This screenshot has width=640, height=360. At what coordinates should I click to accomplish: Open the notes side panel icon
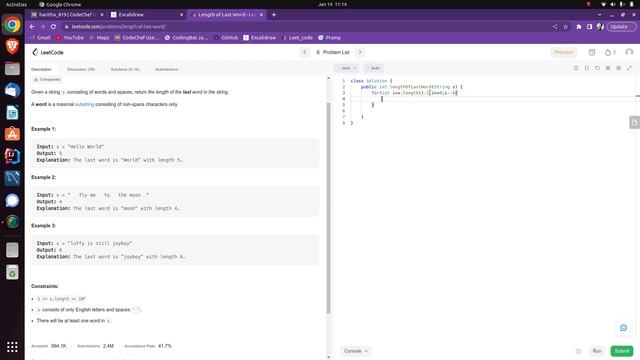click(634, 122)
